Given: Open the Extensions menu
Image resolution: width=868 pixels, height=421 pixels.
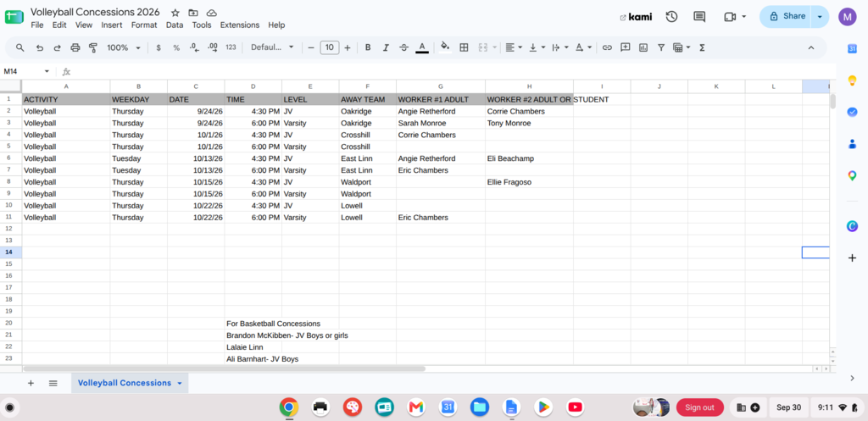Looking at the screenshot, I should [240, 25].
